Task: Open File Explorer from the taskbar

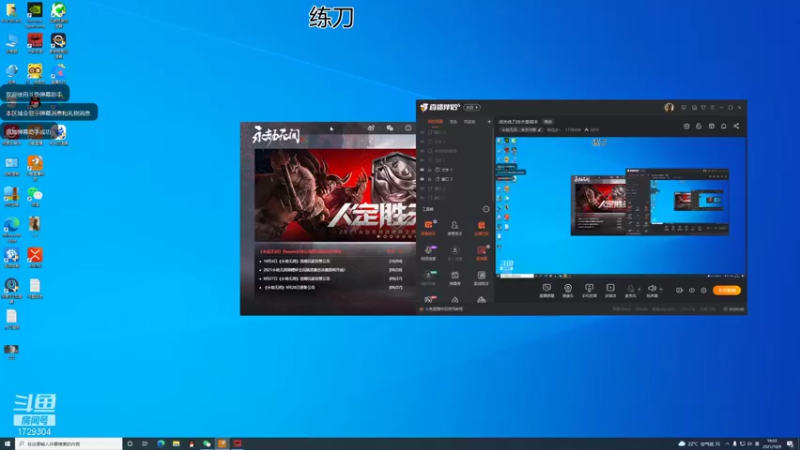Action: 176,444
